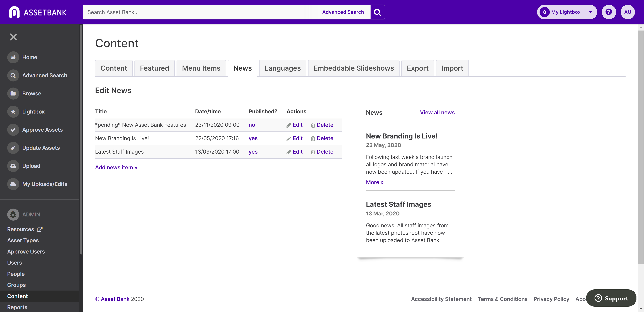Click into the Search Asset Bank field

(x=200, y=12)
